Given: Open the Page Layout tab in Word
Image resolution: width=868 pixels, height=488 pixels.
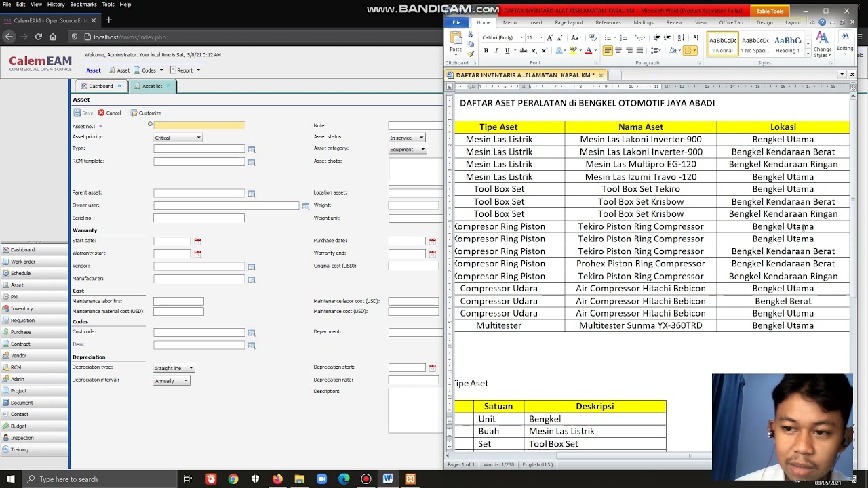Looking at the screenshot, I should click(569, 22).
